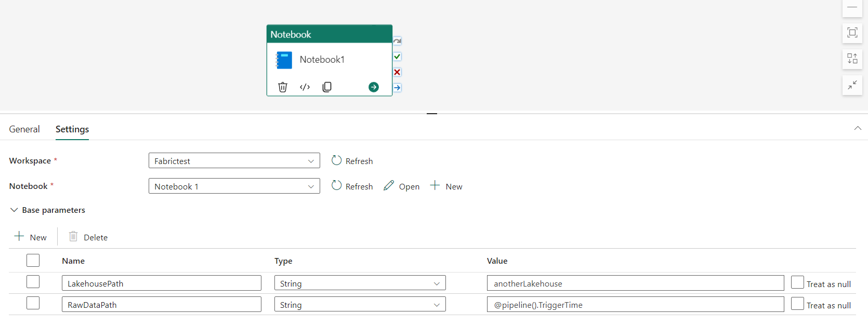The height and width of the screenshot is (326, 868).
Task: Open the selected notebook for editing
Action: (x=402, y=186)
